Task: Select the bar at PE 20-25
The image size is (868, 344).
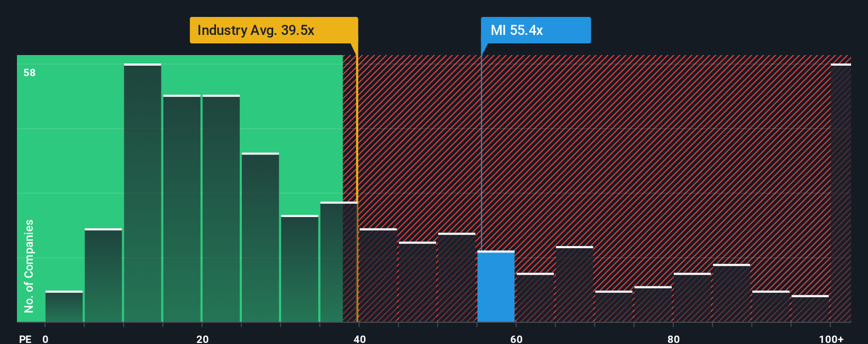Action: 221,209
